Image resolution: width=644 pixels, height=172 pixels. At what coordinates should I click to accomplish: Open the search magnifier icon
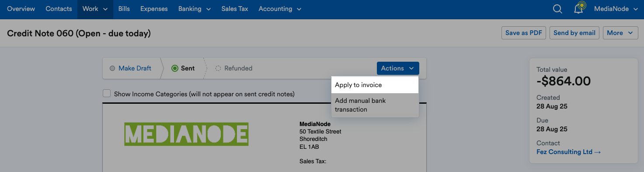point(557,9)
